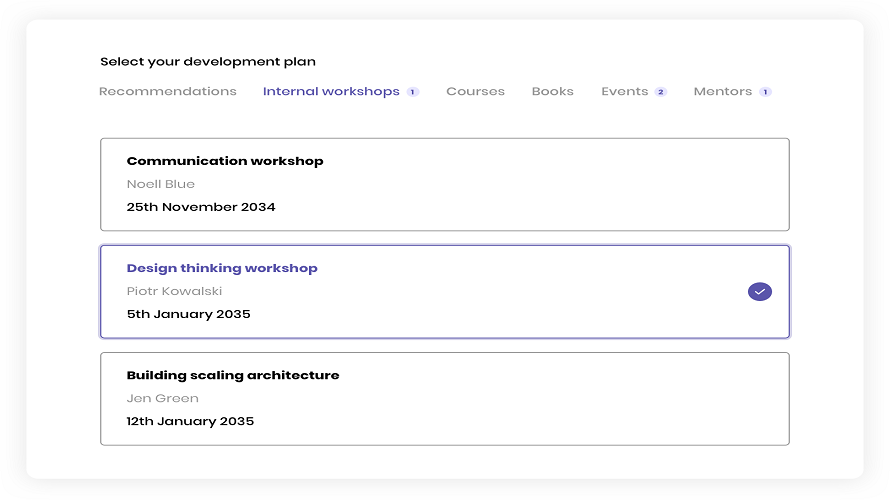Click the Building scaling architecture title
This screenshot has width=890, height=500.
tap(233, 375)
